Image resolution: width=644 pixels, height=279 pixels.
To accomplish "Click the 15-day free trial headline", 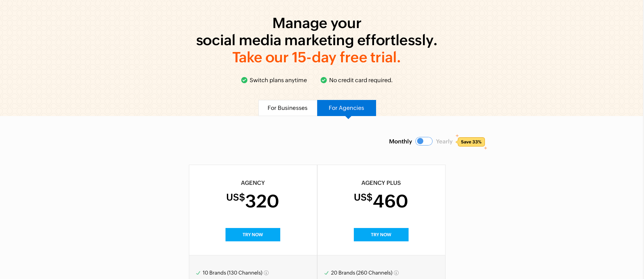I will point(317,57).
